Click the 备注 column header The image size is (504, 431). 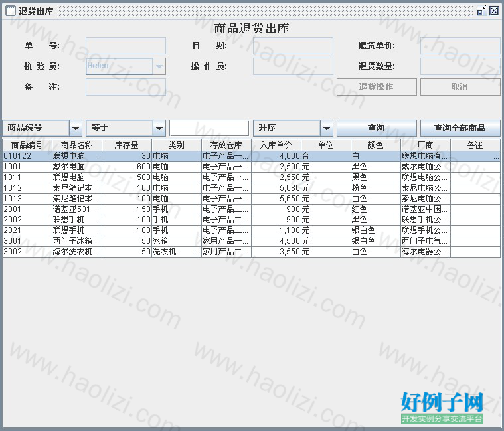[475, 145]
